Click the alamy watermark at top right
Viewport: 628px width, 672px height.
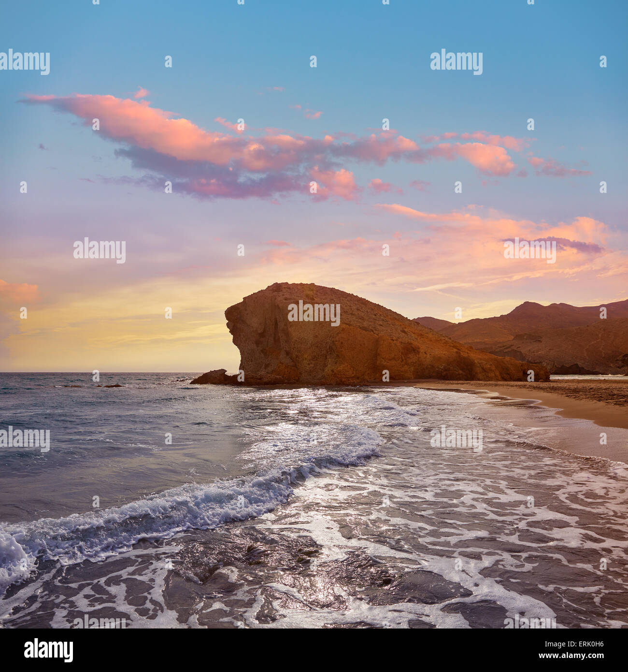pos(456,62)
